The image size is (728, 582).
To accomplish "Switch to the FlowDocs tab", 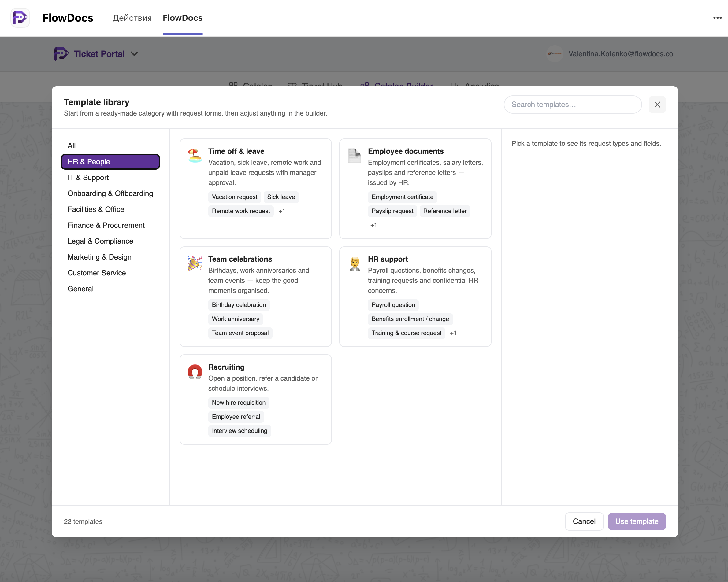I will tap(183, 18).
